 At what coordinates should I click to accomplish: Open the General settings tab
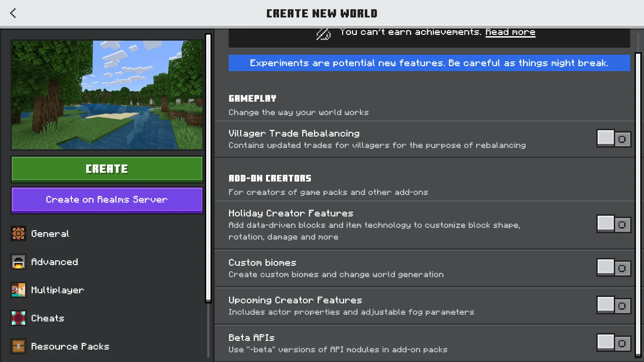click(107, 234)
